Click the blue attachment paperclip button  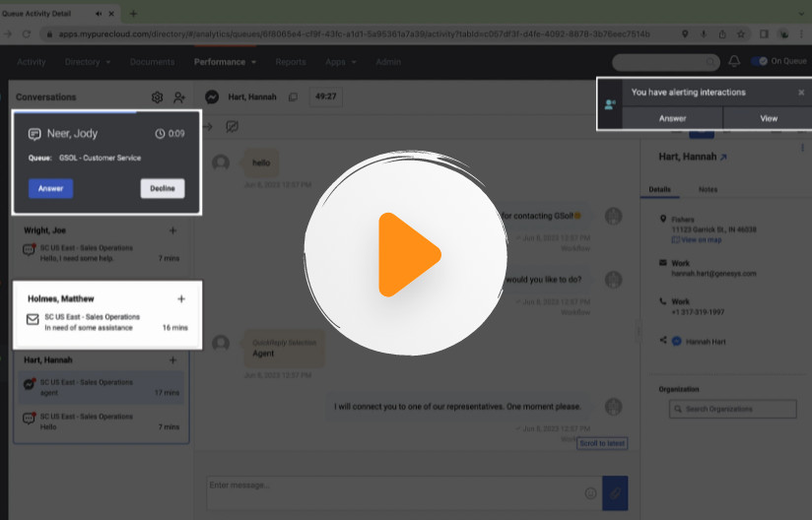pyautogui.click(x=615, y=492)
